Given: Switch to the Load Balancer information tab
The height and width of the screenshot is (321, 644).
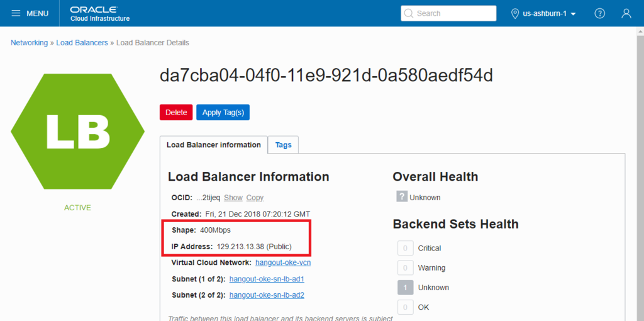Looking at the screenshot, I should click(214, 145).
